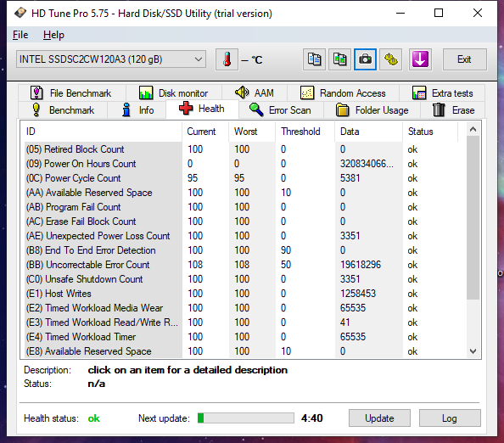Screen dimensions: 504x443
Task: Open options tools icon
Action: tap(391, 59)
